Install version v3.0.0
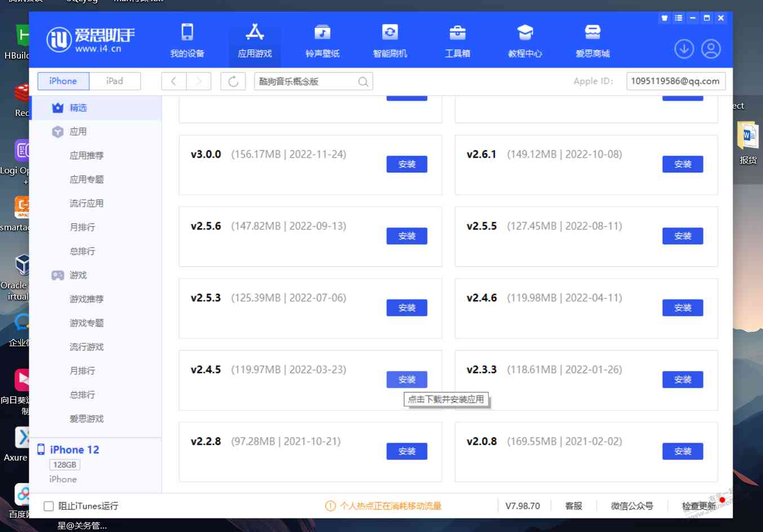 point(407,164)
